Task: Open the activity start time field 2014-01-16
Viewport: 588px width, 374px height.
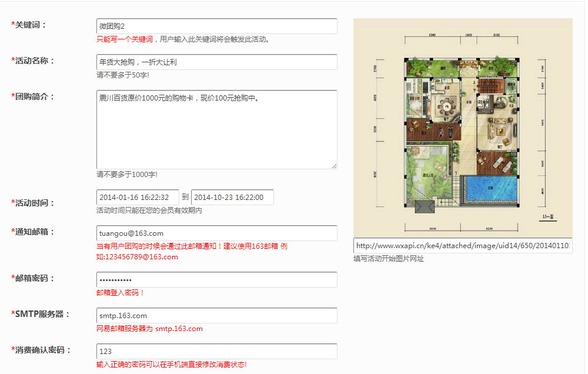Action: [138, 198]
